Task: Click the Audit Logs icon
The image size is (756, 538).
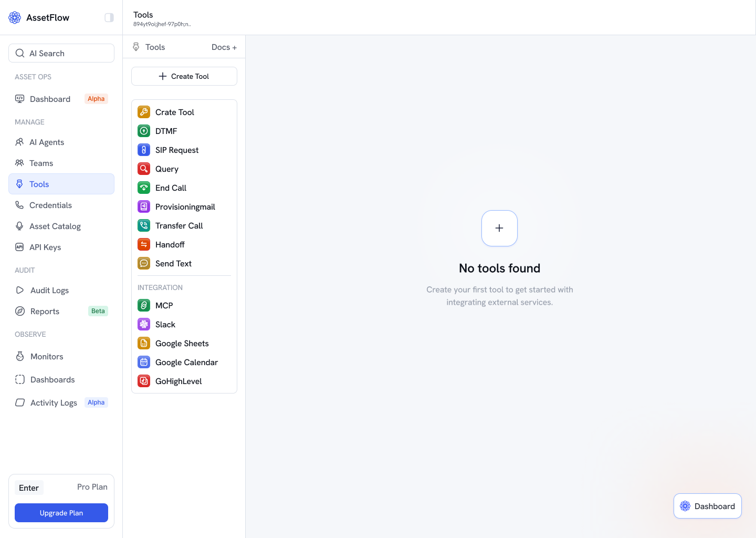Action: pyautogui.click(x=20, y=290)
